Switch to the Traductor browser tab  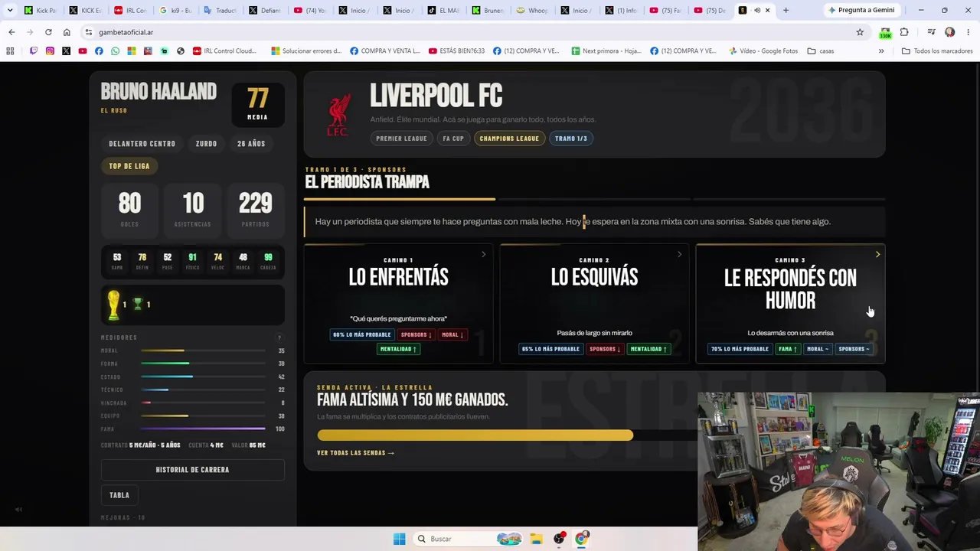coord(220,10)
